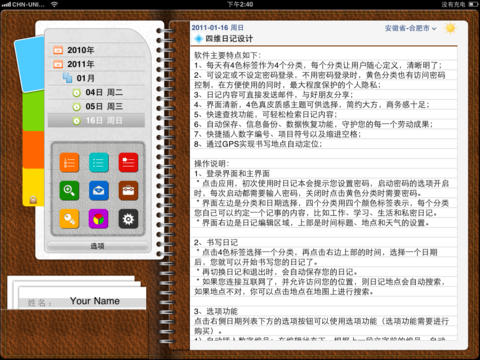Insert bullet list using teal icon
The image size is (480, 360).
point(99,162)
